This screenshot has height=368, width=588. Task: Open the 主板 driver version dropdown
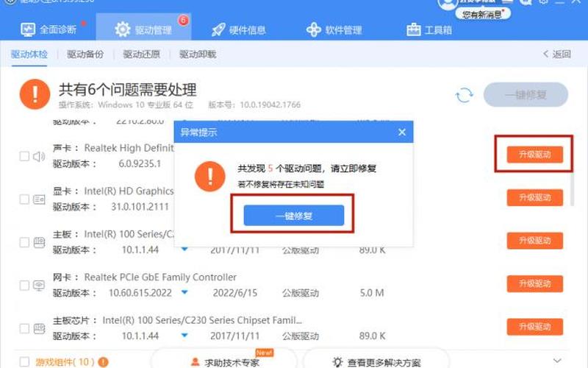pos(184,249)
